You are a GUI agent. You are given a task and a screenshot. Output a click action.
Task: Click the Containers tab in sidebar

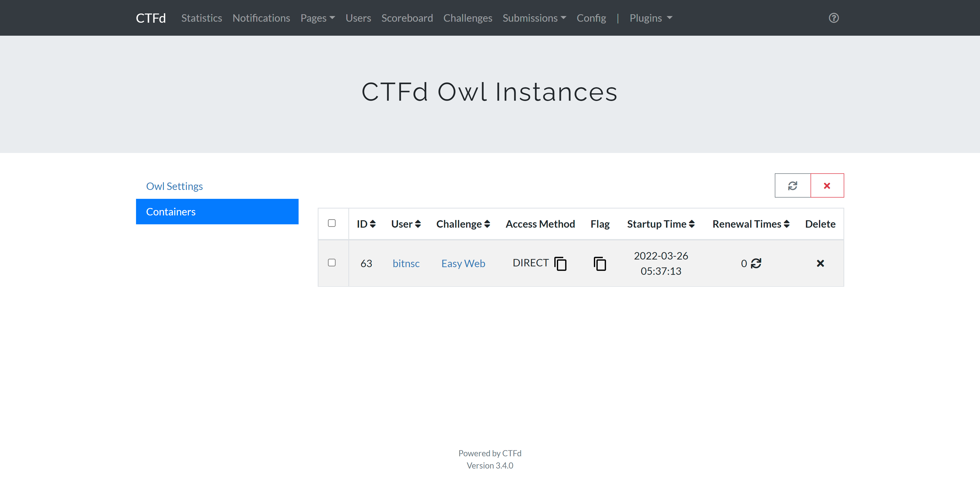(217, 211)
